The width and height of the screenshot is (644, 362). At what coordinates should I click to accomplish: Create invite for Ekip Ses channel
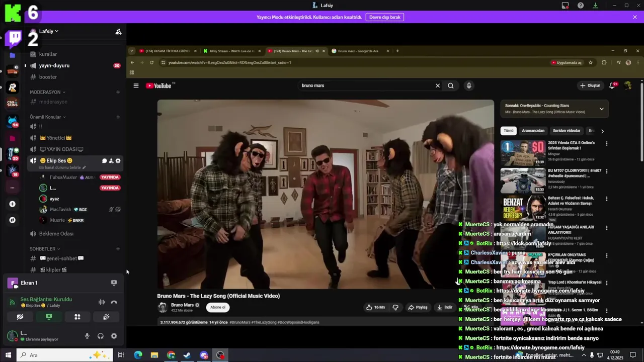pyautogui.click(x=111, y=161)
